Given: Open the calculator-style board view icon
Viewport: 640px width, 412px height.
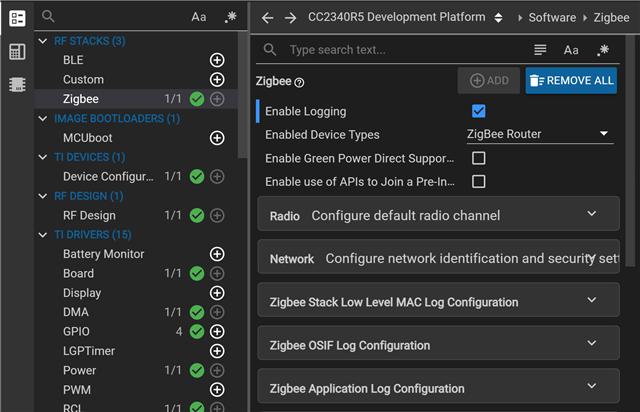Looking at the screenshot, I should click(x=17, y=52).
